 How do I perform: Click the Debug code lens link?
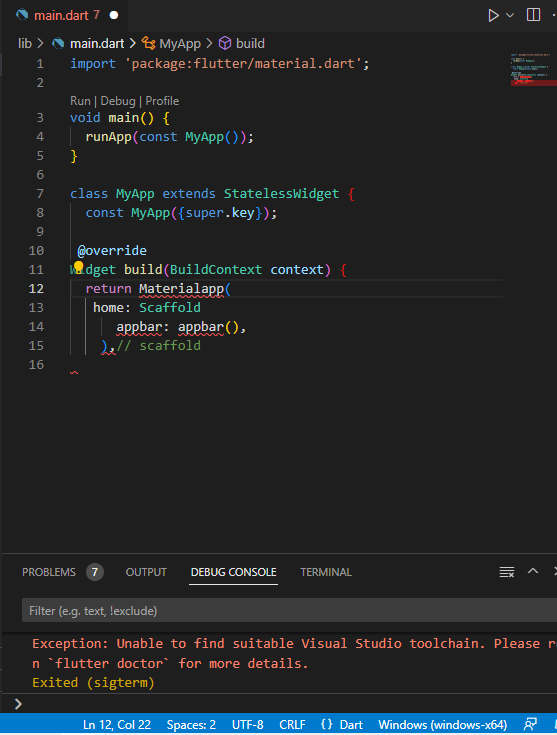tap(118, 101)
